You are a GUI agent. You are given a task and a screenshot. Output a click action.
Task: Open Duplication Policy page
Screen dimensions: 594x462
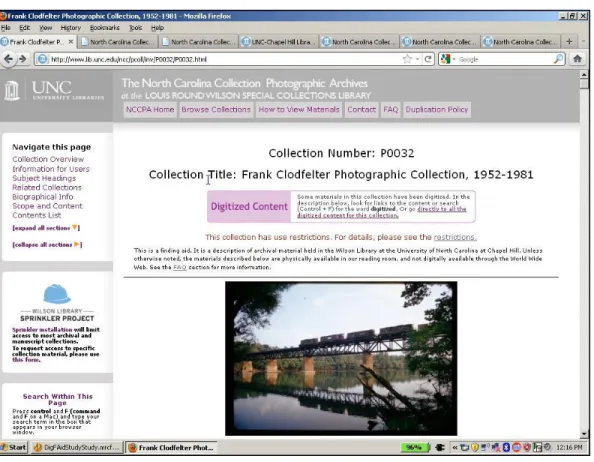coord(437,109)
